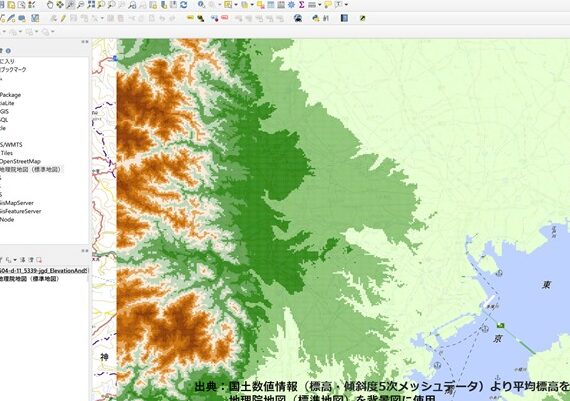Select OpenStreetMap under XYZ Tiles
The width and height of the screenshot is (570, 401).
[20, 161]
